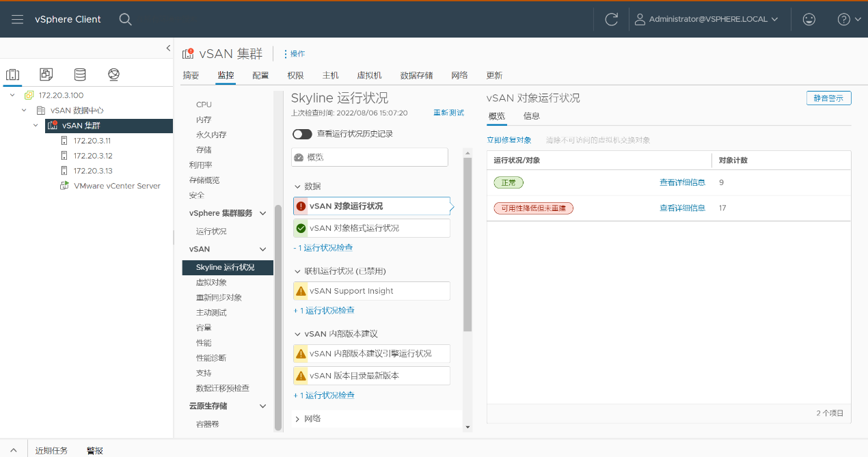Switch to the 虚拟机 tab
This screenshot has height=457, width=868.
click(369, 75)
